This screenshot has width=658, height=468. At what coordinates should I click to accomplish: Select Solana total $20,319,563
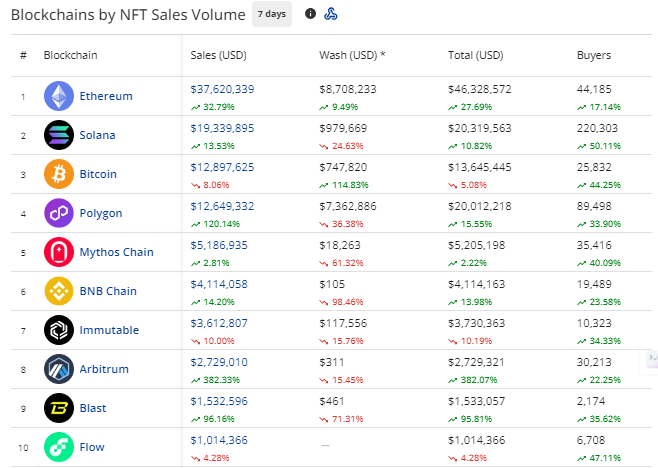click(480, 128)
